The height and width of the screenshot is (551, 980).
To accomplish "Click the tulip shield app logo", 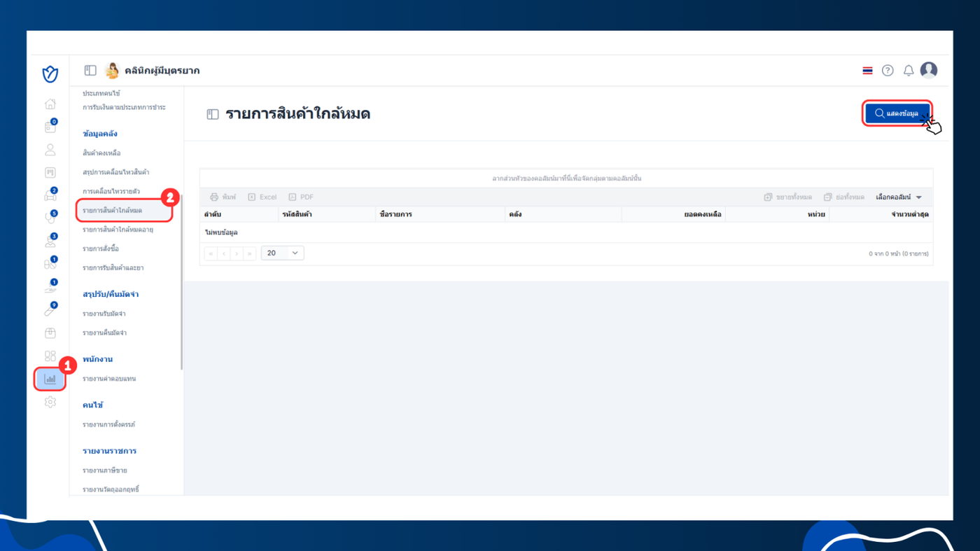I will 50,74.
